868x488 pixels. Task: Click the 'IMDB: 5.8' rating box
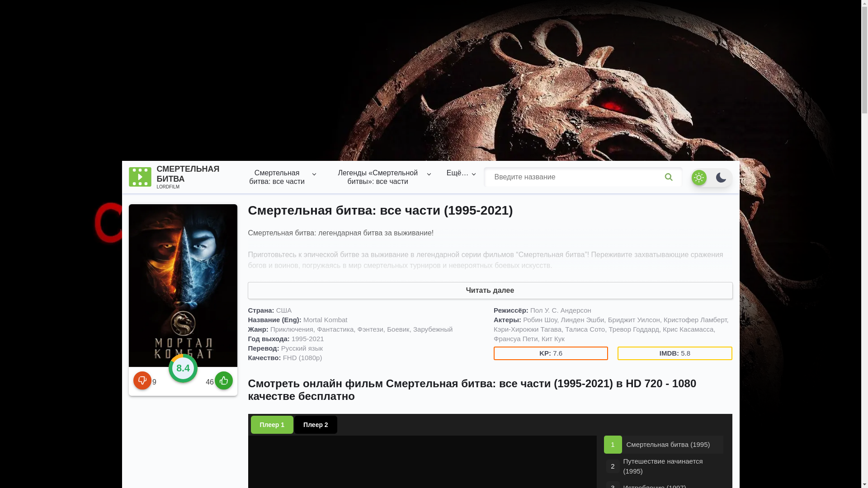coord(675,353)
